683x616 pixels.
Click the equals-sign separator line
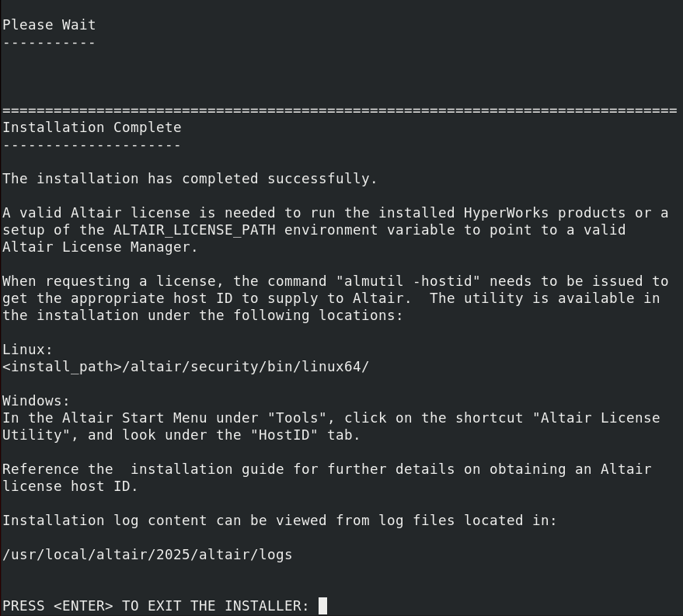[x=340, y=111]
